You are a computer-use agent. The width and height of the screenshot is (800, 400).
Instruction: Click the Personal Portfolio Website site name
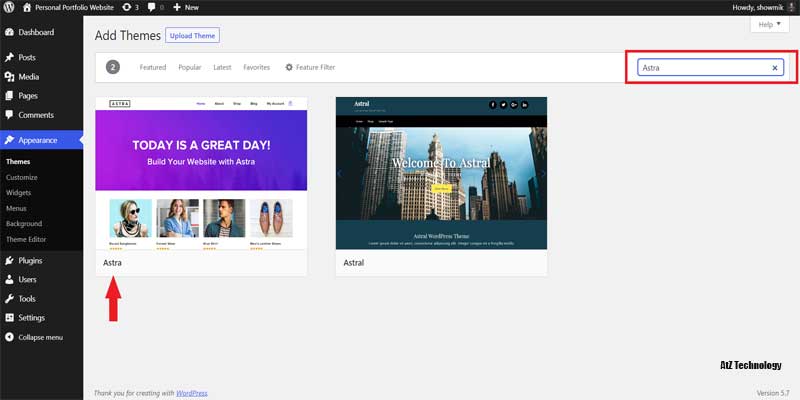click(74, 8)
